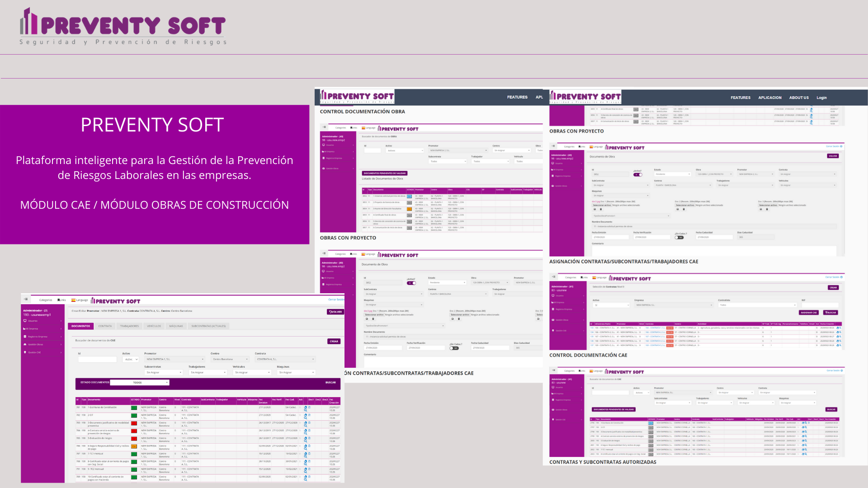Click the Usuarios monitor icon under usunewemp1
Image resolution: width=868 pixels, height=488 pixels.
(x=25, y=321)
